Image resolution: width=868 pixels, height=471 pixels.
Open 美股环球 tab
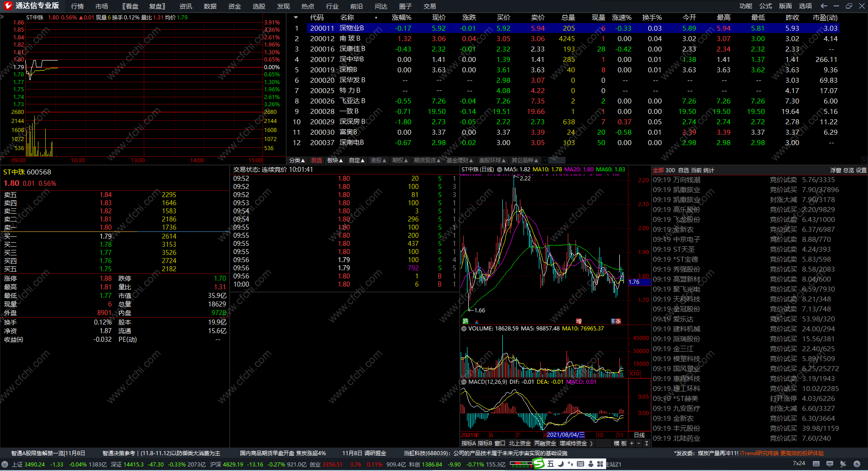(x=492, y=160)
